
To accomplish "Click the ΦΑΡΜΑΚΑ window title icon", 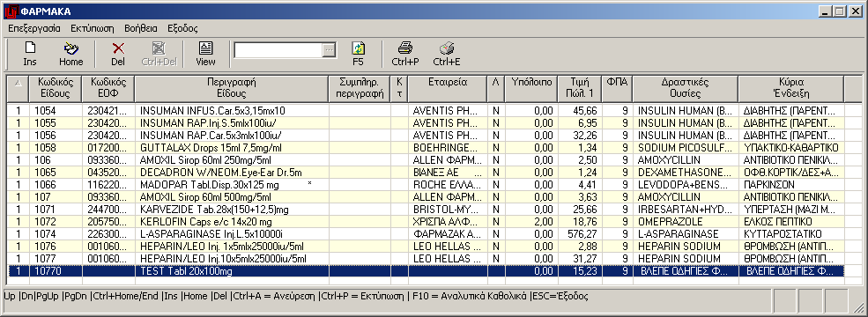I will 11,11.
